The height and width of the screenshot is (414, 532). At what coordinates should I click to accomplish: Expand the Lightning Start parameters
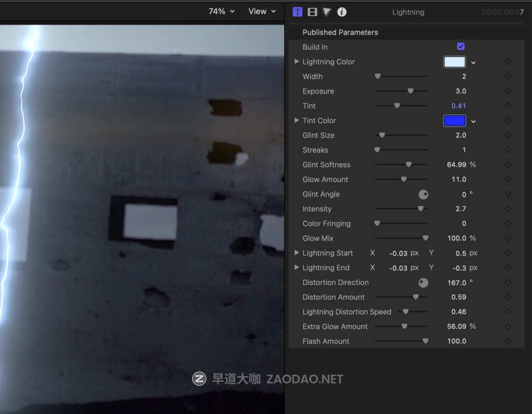(x=297, y=253)
